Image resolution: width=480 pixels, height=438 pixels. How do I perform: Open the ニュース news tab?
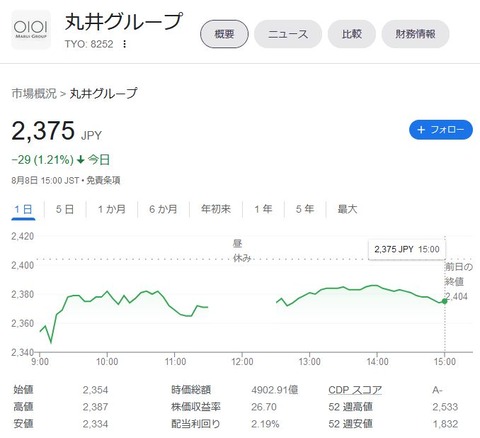tap(288, 34)
